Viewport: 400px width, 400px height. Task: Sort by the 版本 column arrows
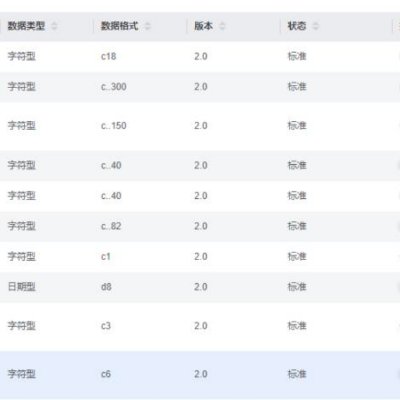coord(222,26)
